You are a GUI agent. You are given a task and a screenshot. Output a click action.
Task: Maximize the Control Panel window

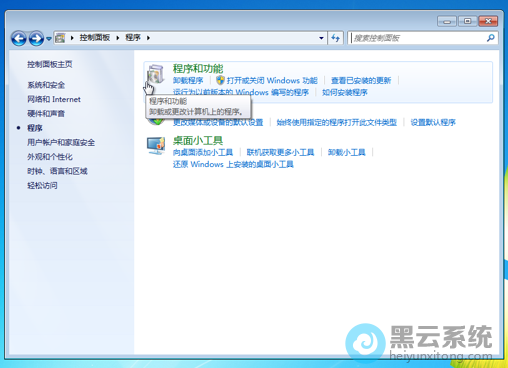click(468, 21)
